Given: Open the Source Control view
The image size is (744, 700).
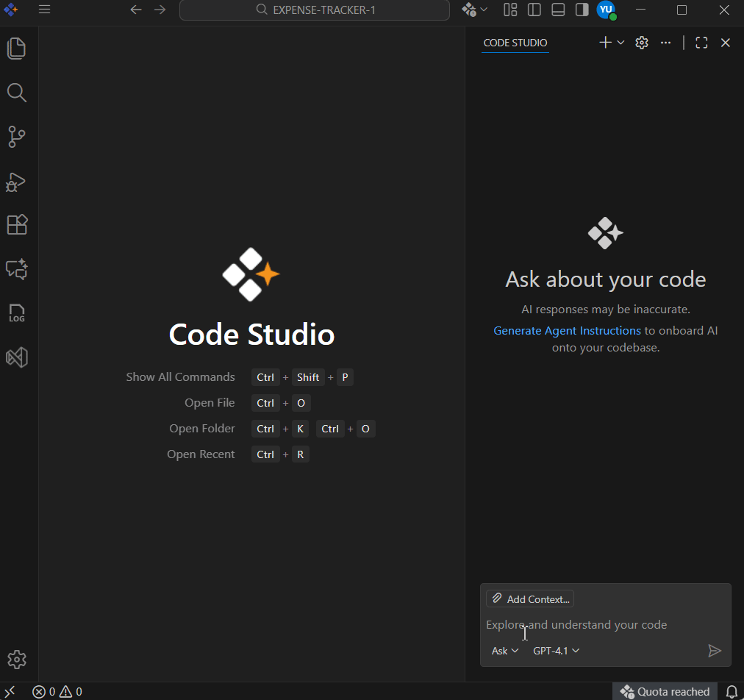Looking at the screenshot, I should pos(16,137).
